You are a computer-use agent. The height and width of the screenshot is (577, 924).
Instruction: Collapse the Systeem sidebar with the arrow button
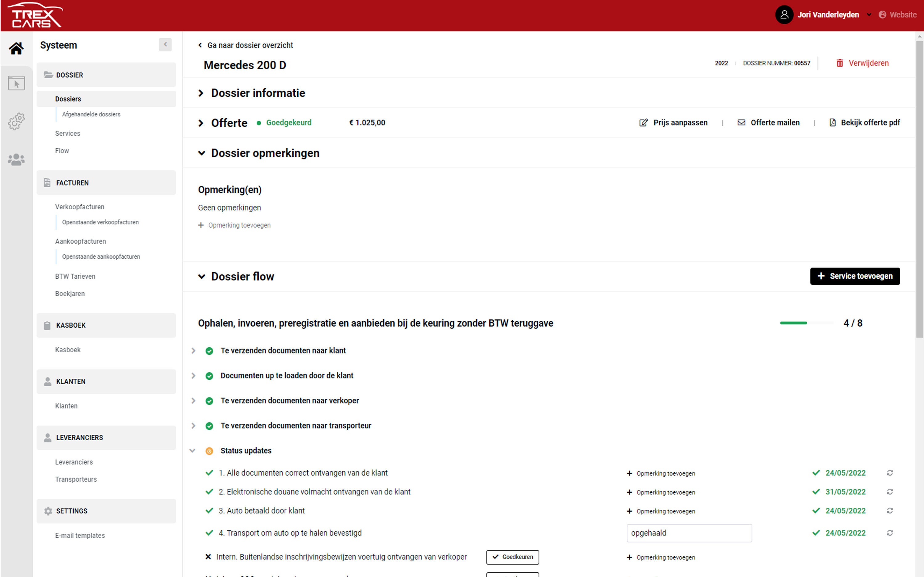pos(165,45)
